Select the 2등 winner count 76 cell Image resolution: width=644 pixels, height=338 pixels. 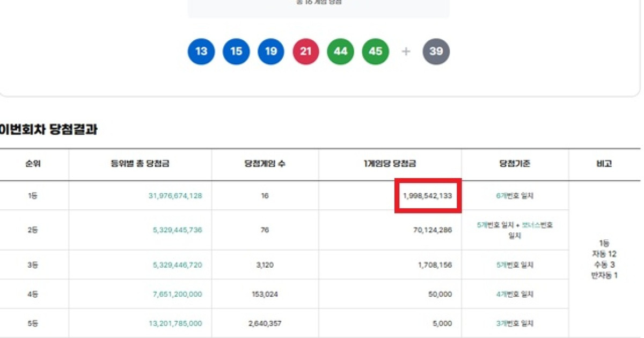(x=265, y=230)
